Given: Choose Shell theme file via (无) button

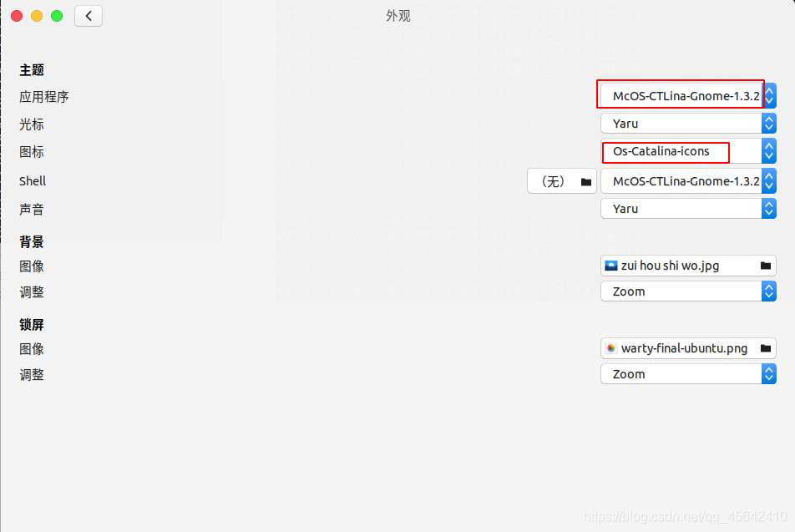Looking at the screenshot, I should click(x=562, y=181).
